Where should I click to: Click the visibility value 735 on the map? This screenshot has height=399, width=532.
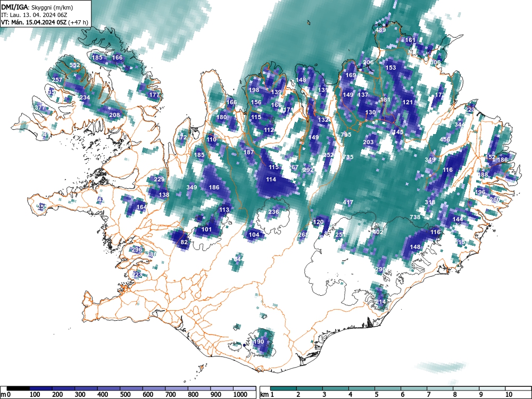point(348,157)
